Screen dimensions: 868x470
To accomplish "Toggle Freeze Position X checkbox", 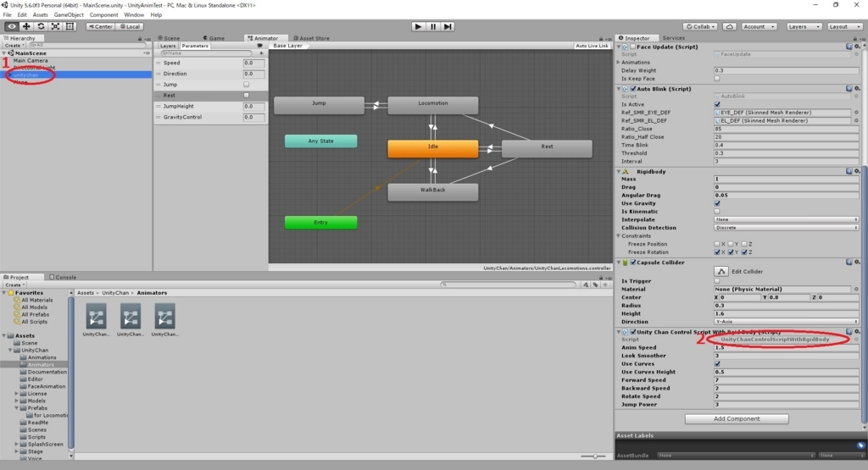I will [x=717, y=244].
